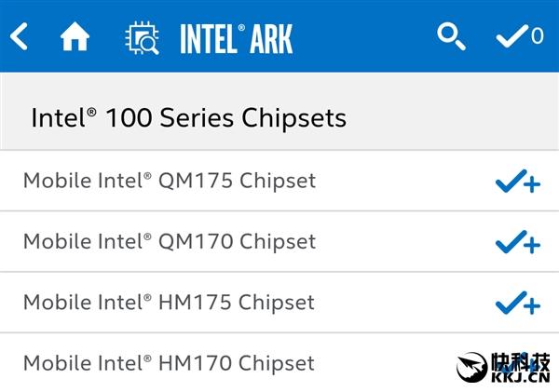The height and width of the screenshot is (392, 559).
Task: Open Mobile Intel QM170 Chipset entry
Action: tap(170, 241)
